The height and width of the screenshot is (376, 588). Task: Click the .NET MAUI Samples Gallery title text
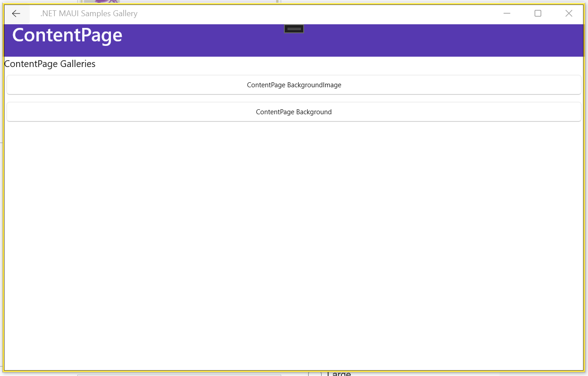[89, 13]
